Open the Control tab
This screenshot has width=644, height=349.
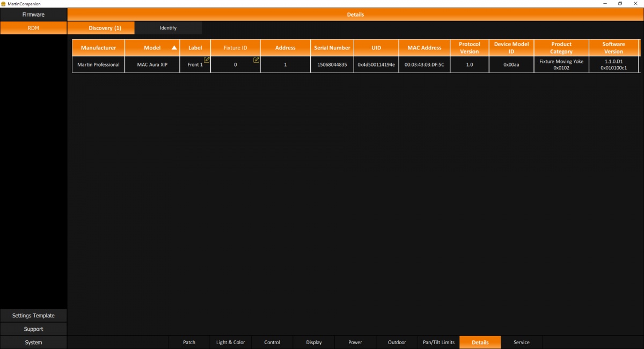point(272,343)
